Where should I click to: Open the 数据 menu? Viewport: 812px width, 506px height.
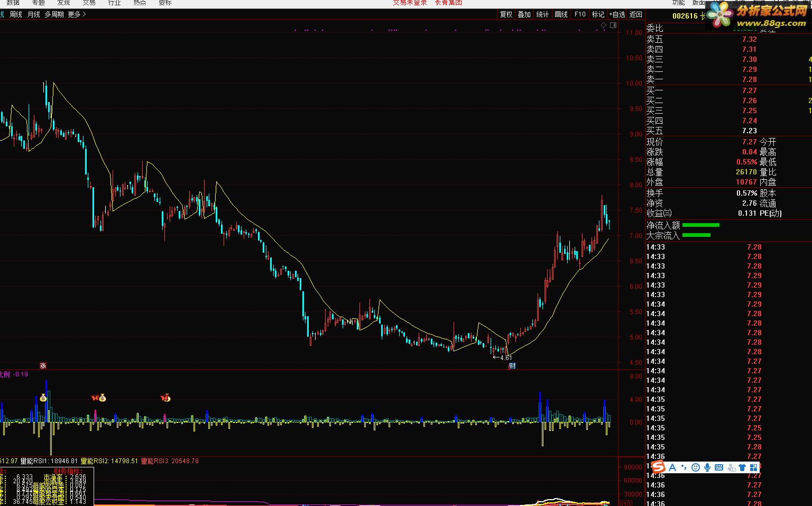coord(13,3)
